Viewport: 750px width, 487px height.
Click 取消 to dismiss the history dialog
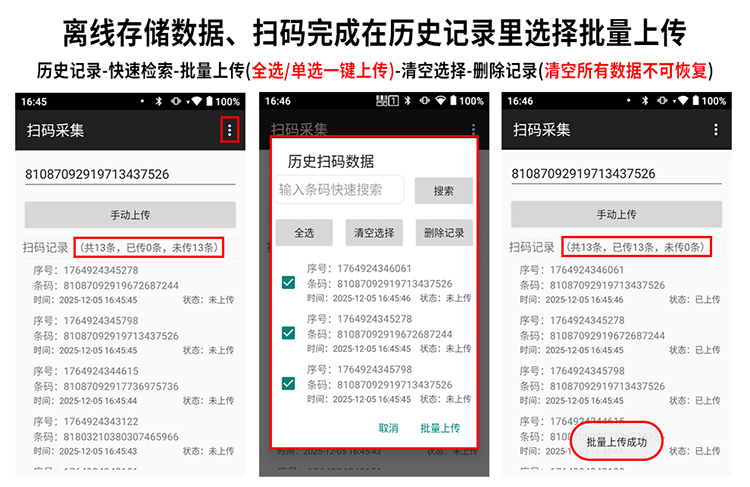tap(388, 428)
